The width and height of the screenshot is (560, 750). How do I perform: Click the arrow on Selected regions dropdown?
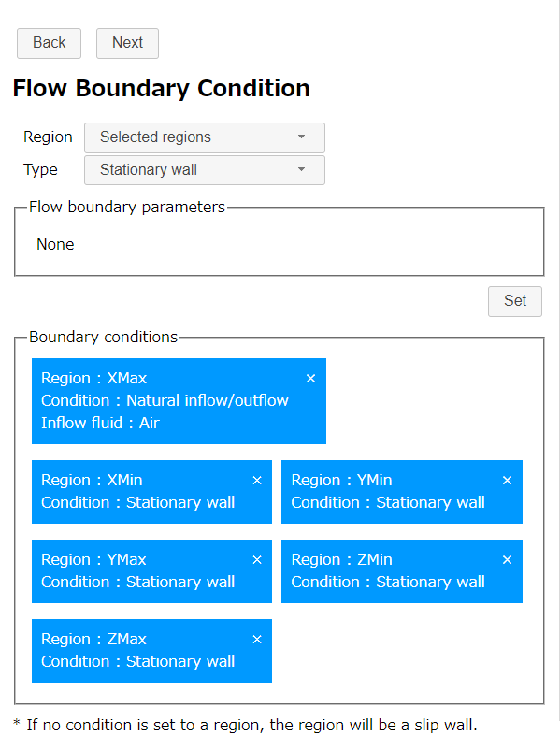point(301,137)
